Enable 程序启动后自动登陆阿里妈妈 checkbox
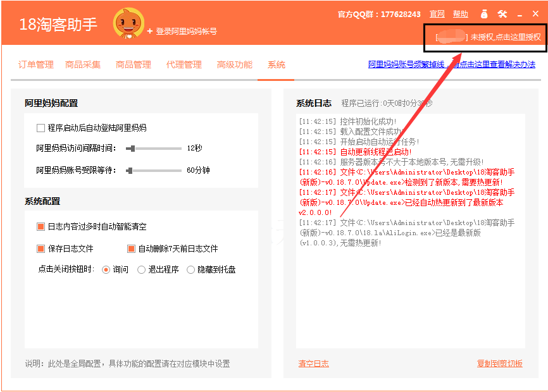 [41, 128]
